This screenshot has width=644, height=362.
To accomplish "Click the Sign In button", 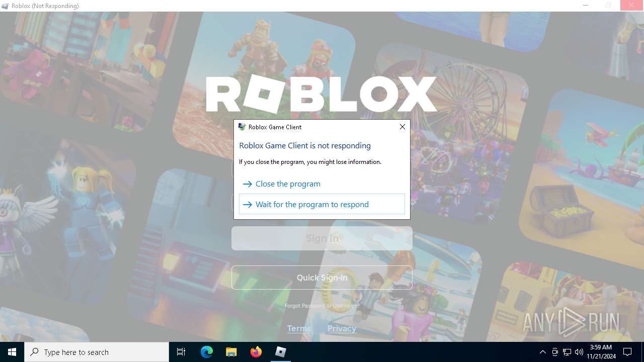I will tap(322, 238).
